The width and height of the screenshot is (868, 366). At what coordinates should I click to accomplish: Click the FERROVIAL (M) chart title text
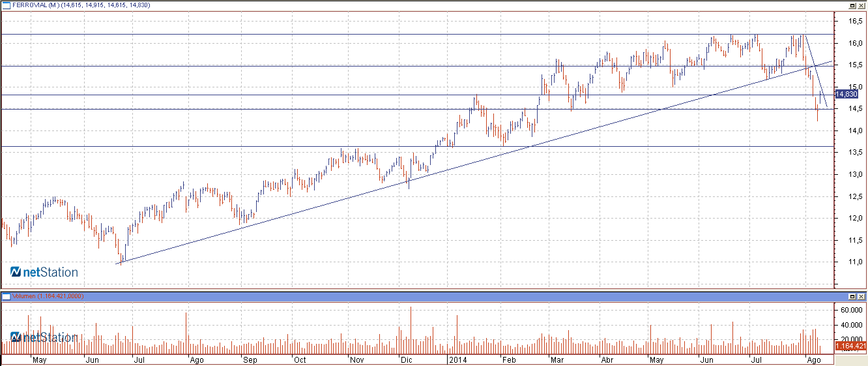(x=36, y=5)
